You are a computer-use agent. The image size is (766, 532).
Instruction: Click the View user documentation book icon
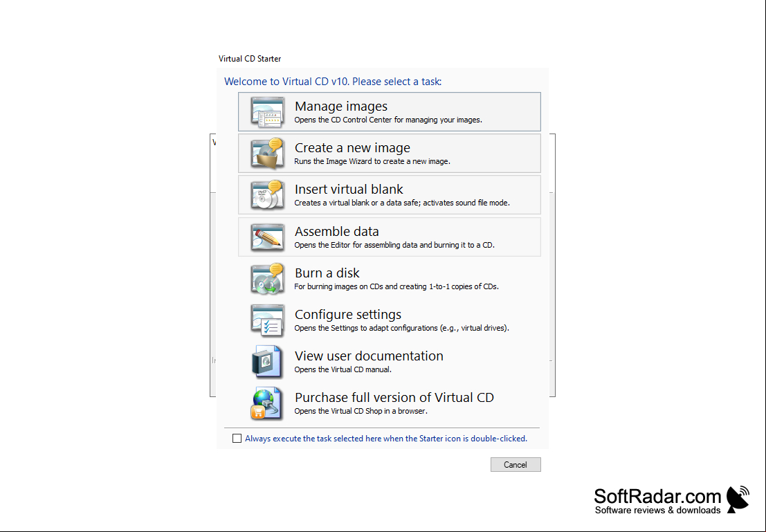coord(267,362)
